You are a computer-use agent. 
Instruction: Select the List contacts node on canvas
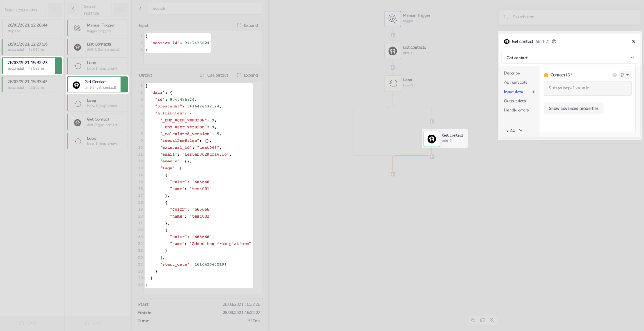pos(392,51)
